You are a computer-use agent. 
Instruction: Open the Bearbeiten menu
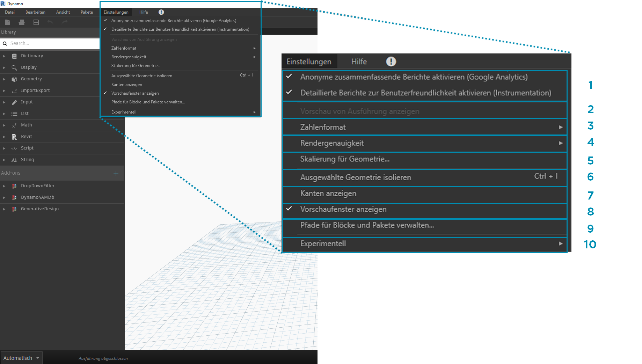[35, 12]
